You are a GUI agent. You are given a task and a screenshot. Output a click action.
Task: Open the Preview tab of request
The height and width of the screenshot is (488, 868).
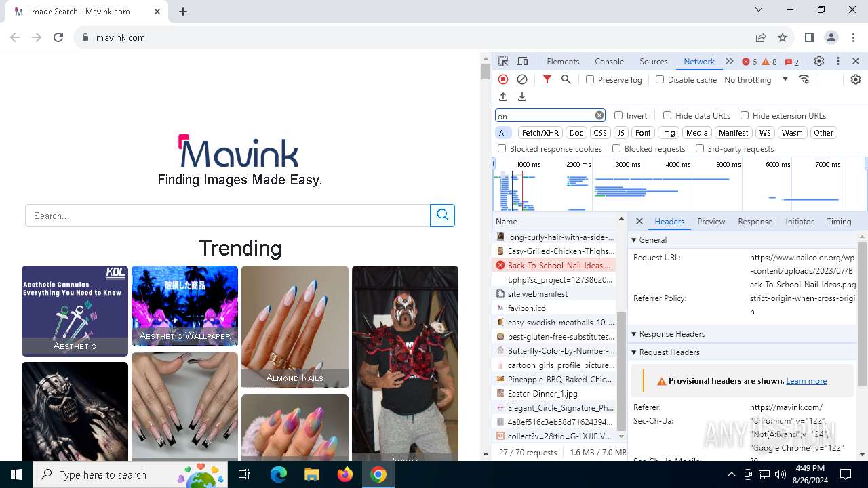711,221
